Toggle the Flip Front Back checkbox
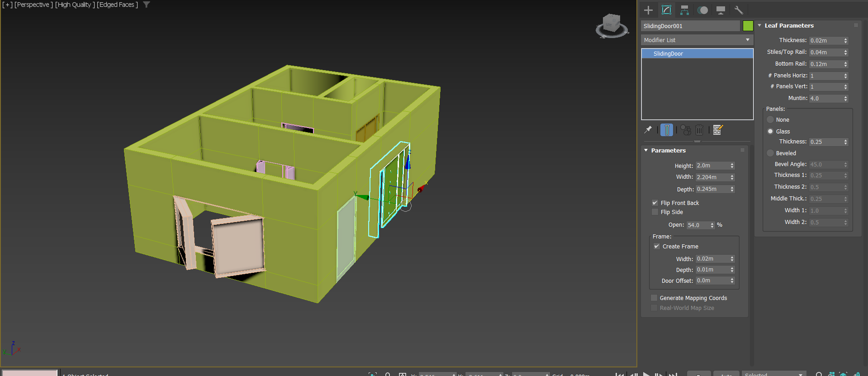The height and width of the screenshot is (376, 868). [655, 203]
